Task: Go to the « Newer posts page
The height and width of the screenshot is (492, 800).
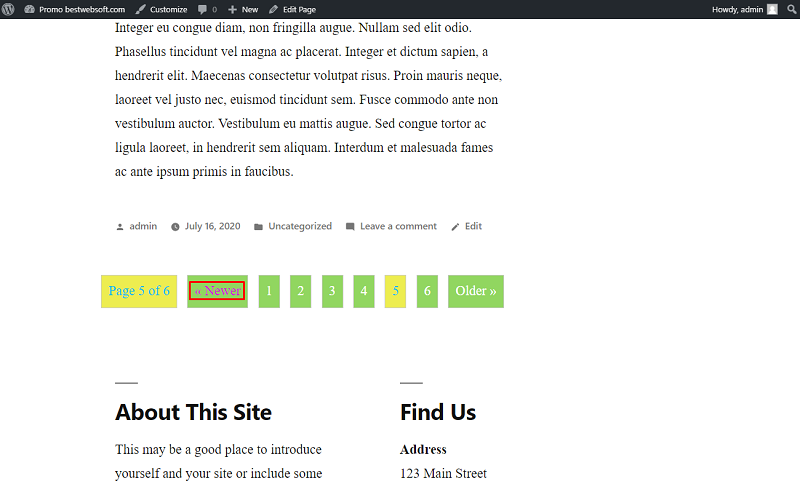Action: click(217, 291)
